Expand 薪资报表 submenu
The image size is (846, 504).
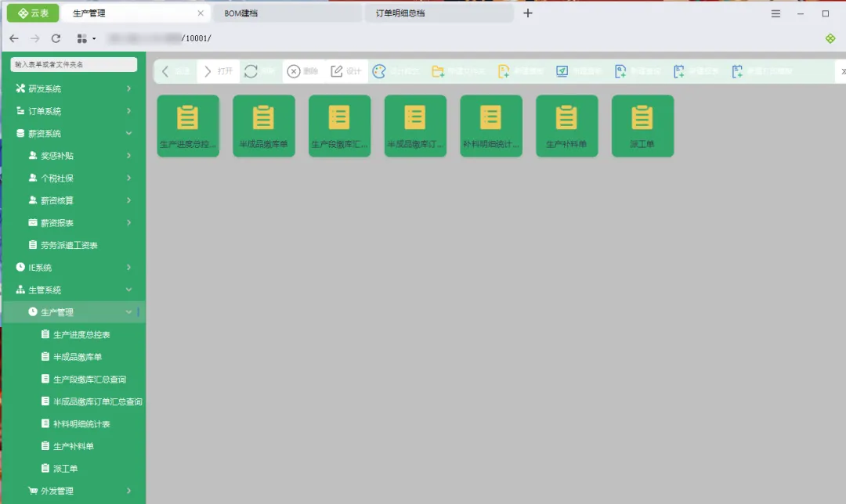pos(74,222)
